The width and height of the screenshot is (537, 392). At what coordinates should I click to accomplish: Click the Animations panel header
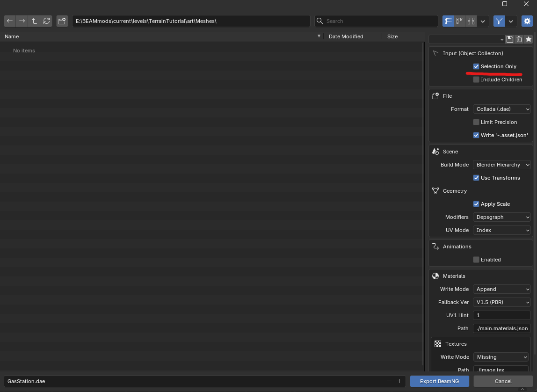(x=481, y=247)
